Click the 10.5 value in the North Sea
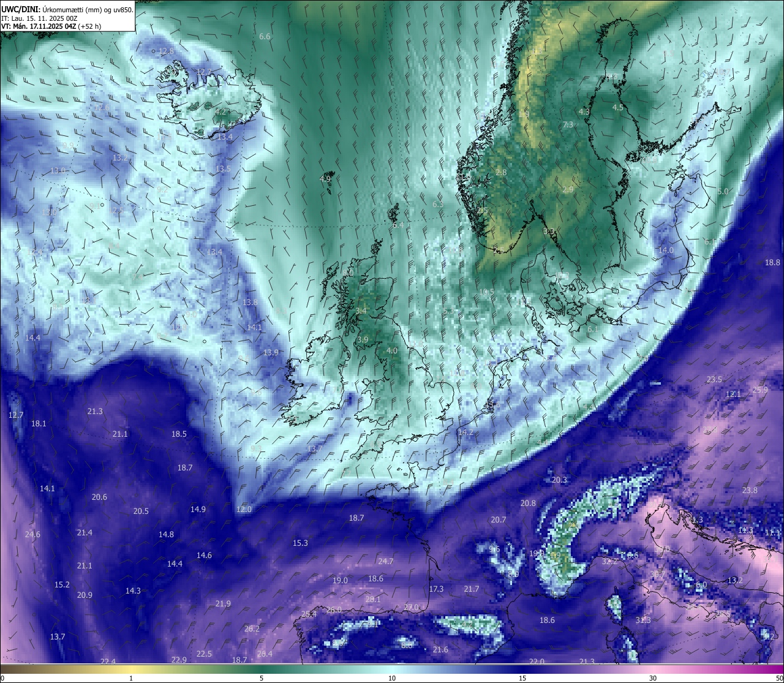This screenshot has height=683, width=784. [486, 292]
